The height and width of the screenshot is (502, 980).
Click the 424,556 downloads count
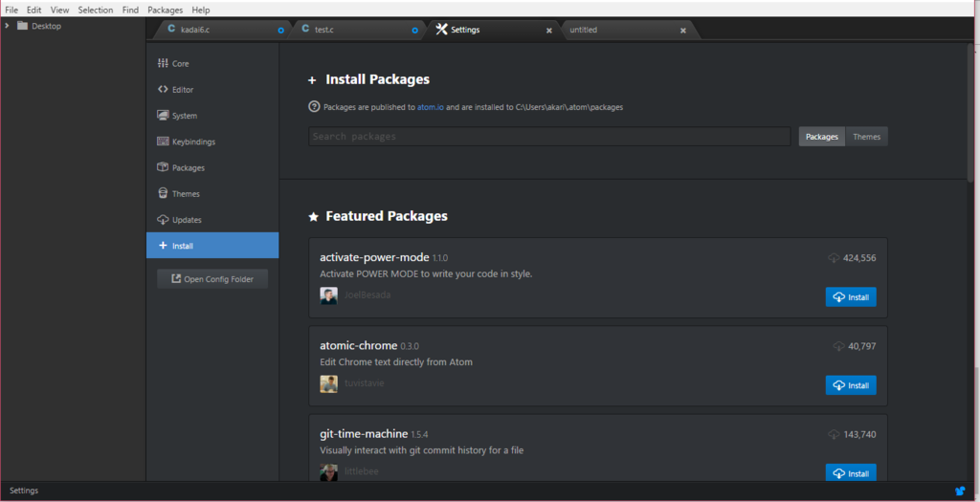[x=859, y=258]
